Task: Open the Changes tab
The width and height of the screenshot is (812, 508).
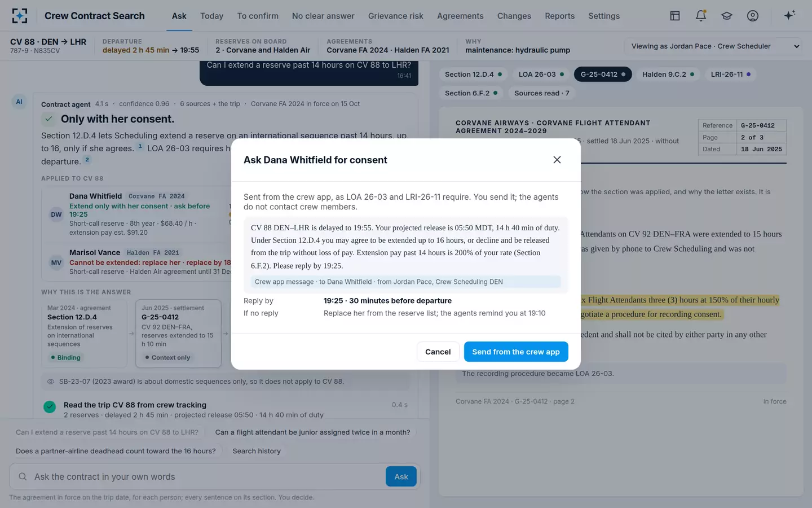Action: point(514,16)
